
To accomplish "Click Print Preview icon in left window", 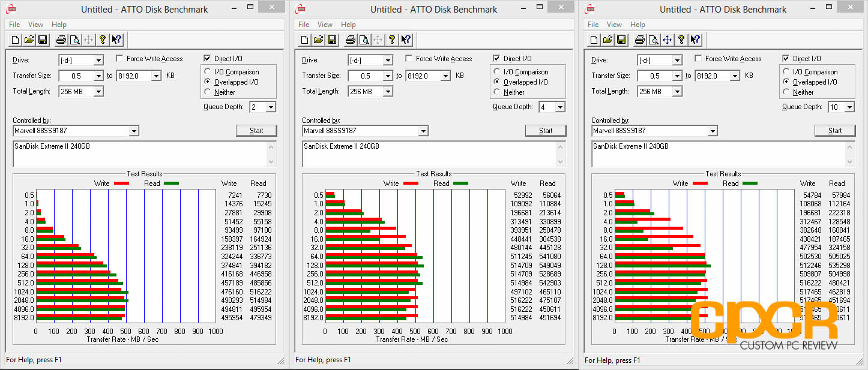I will click(74, 40).
